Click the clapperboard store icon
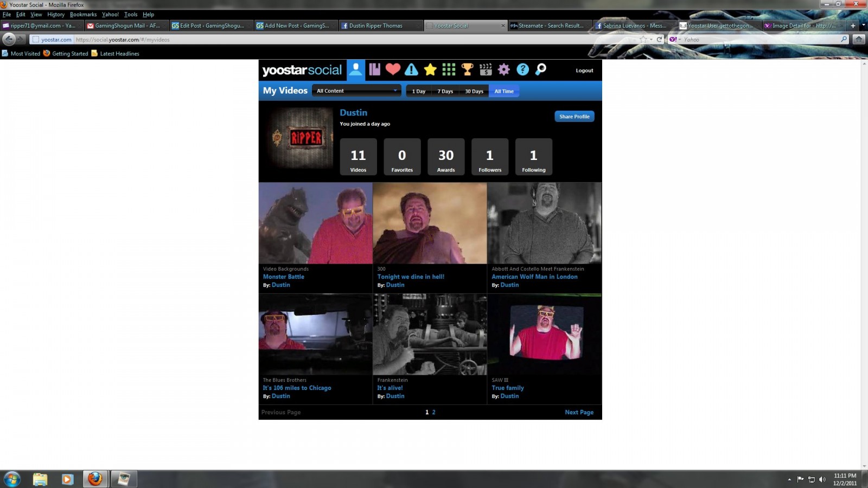 pyautogui.click(x=486, y=69)
